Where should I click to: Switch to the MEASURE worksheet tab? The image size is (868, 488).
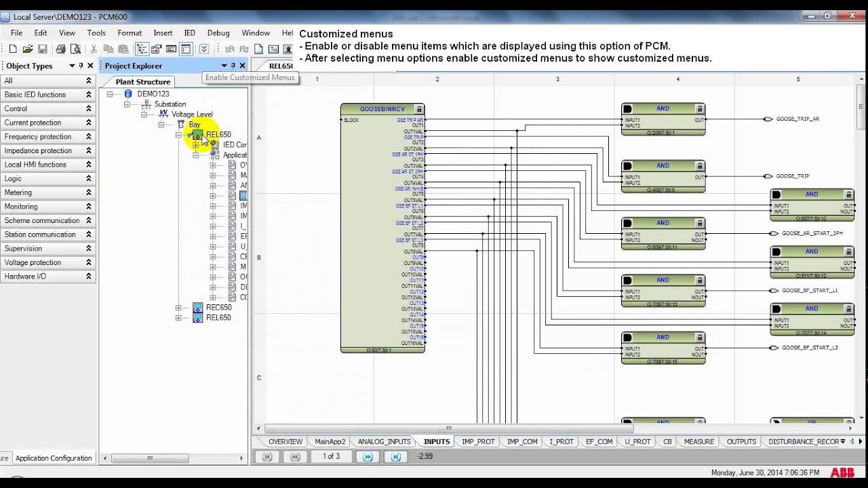point(699,441)
